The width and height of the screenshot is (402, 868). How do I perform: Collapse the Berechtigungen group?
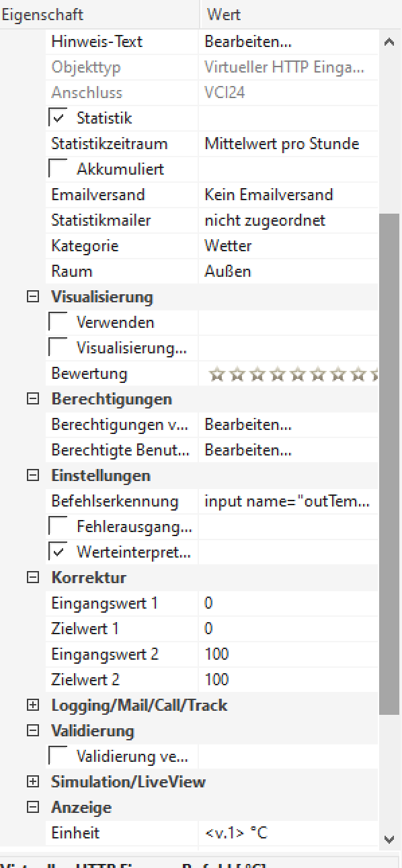pyautogui.click(x=32, y=399)
